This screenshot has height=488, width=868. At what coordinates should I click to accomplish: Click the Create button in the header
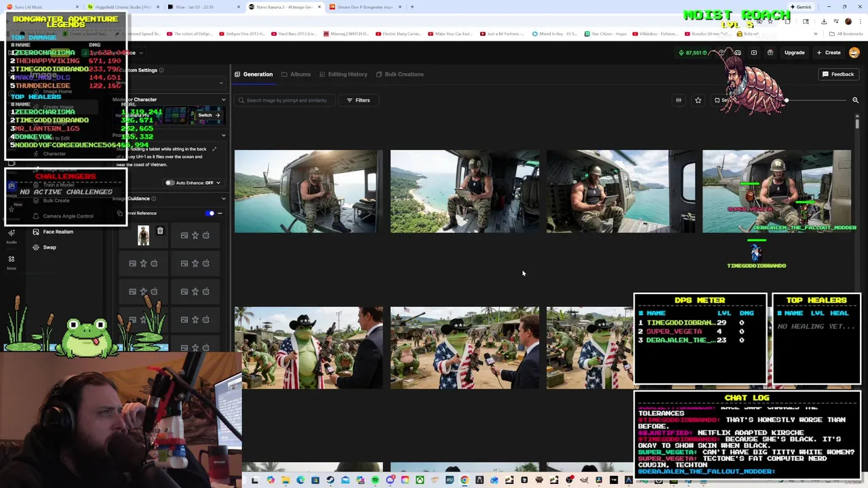(x=829, y=52)
